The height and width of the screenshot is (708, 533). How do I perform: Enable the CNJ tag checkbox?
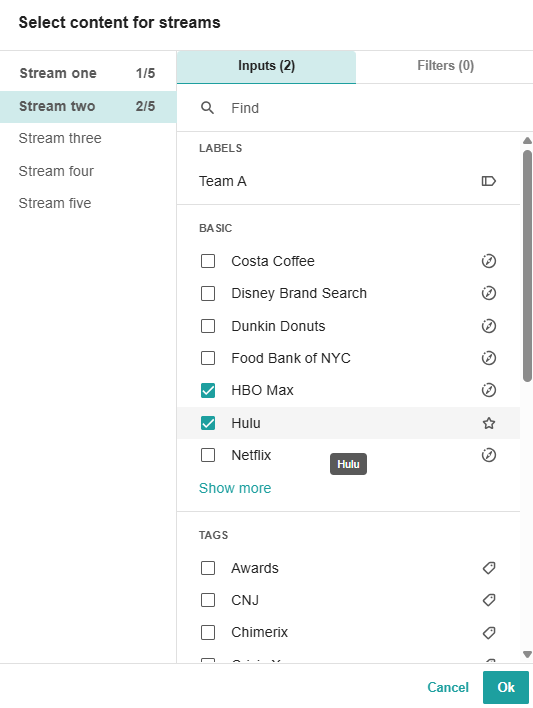pyautogui.click(x=208, y=600)
